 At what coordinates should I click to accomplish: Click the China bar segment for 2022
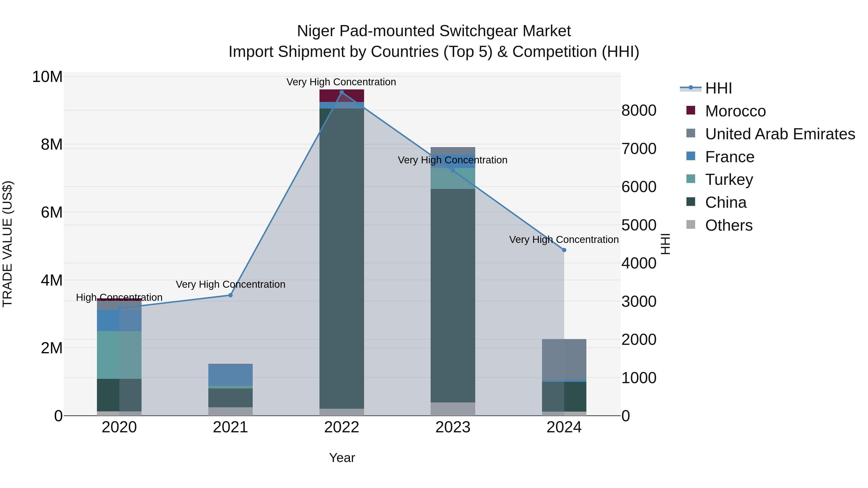(342, 259)
